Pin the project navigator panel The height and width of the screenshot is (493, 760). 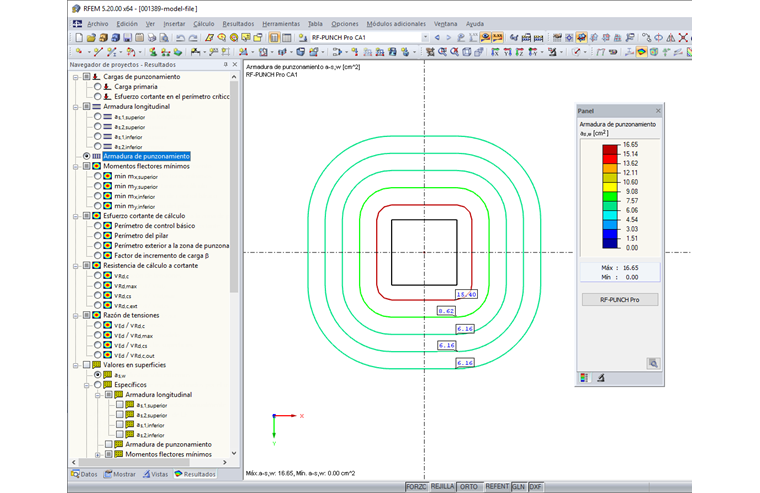click(225, 64)
